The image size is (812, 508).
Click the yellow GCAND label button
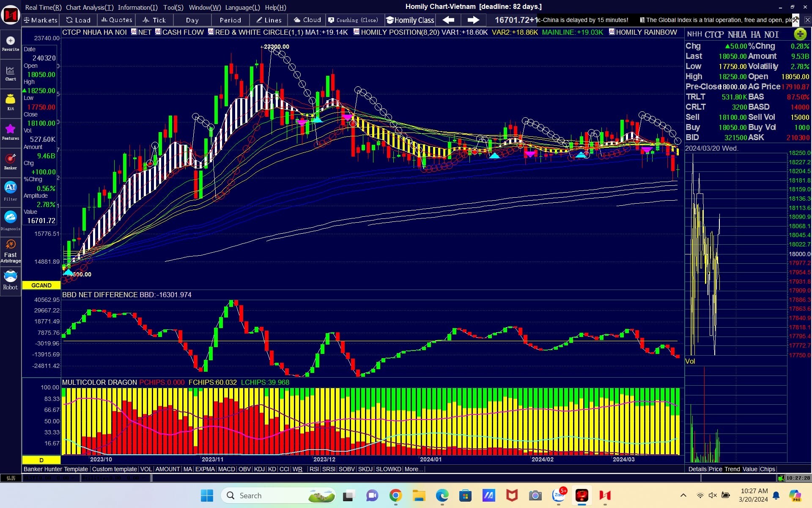coord(41,285)
